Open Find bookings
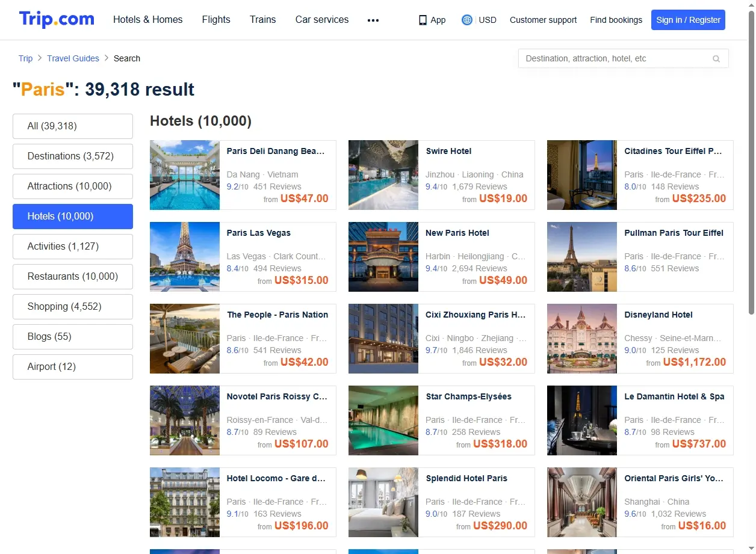 616,20
